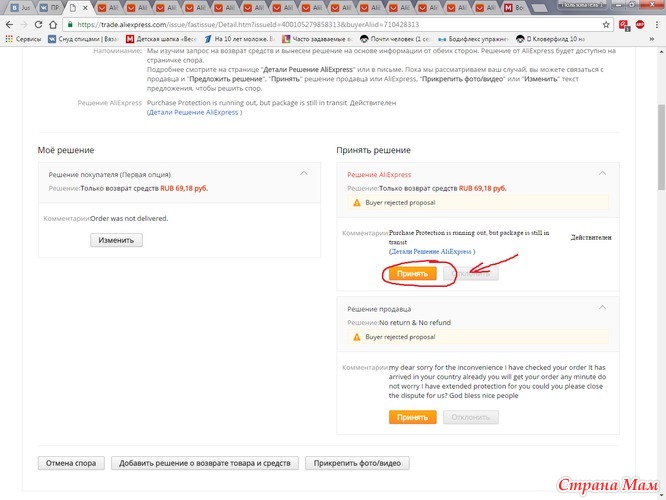
Task: Click the Прикрепить фото/видео button
Action: click(357, 463)
